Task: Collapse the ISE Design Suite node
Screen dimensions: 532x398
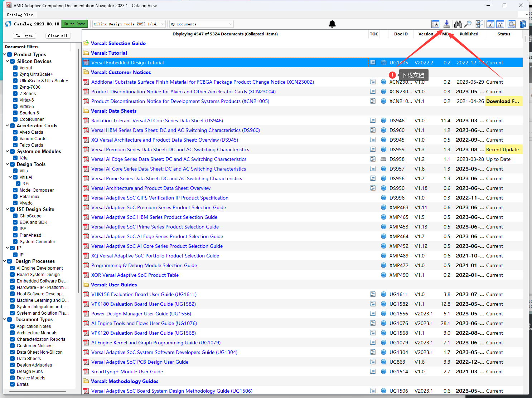Action: tap(7, 209)
